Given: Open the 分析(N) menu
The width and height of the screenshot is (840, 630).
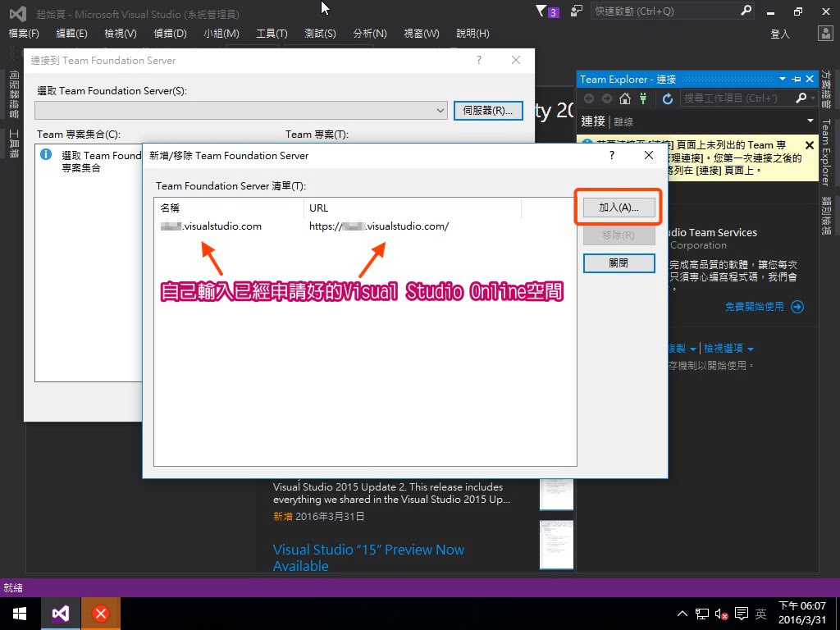Looking at the screenshot, I should 370,33.
